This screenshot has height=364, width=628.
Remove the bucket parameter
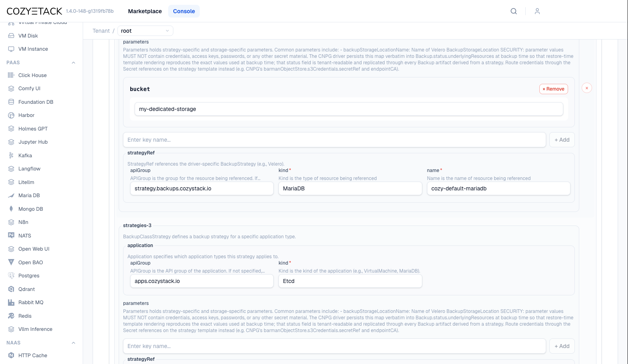[554, 89]
